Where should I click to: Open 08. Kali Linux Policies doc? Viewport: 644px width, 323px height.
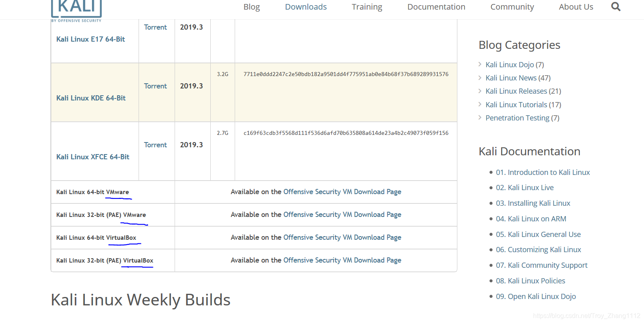tap(530, 281)
